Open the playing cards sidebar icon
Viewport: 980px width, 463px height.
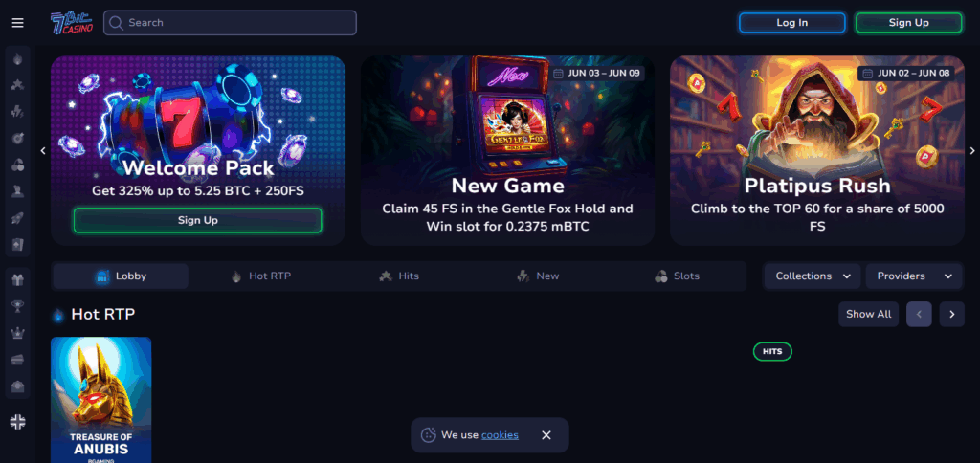[x=17, y=244]
